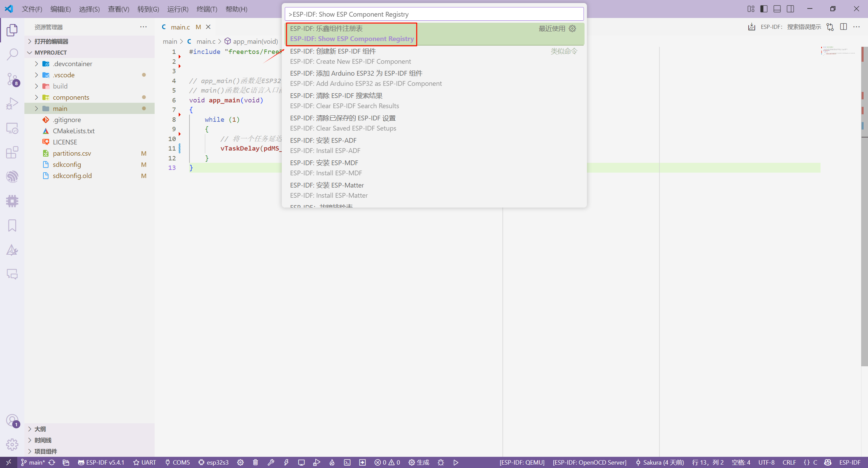Click the full clean trash icon in status bar
Image resolution: width=868 pixels, height=468 pixels.
[256, 462]
